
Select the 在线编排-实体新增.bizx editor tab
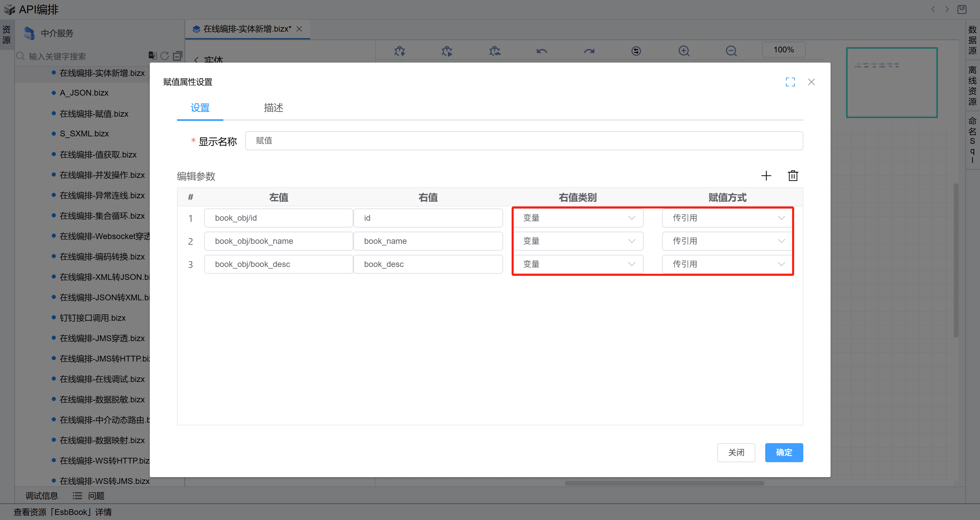point(246,29)
